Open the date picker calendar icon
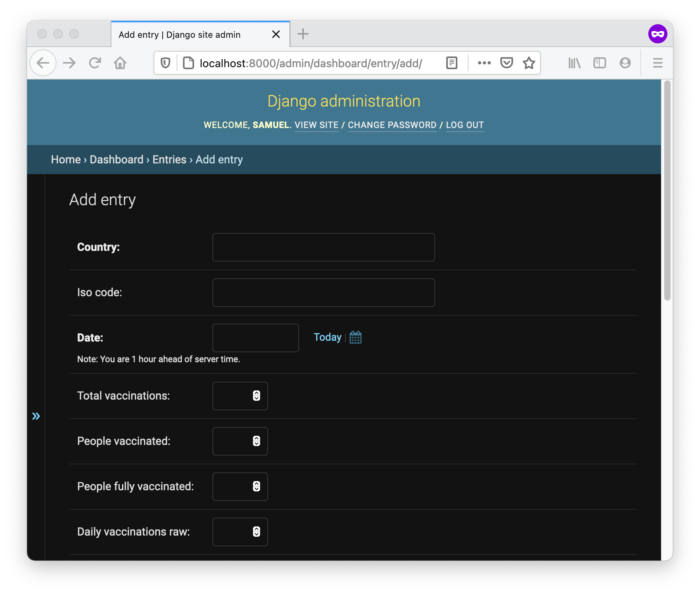 [x=355, y=337]
